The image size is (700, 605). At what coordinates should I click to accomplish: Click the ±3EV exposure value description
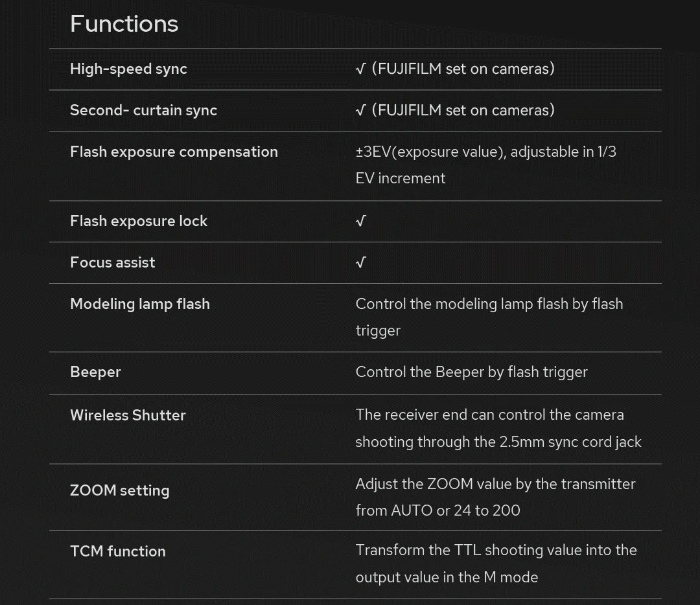(x=485, y=165)
